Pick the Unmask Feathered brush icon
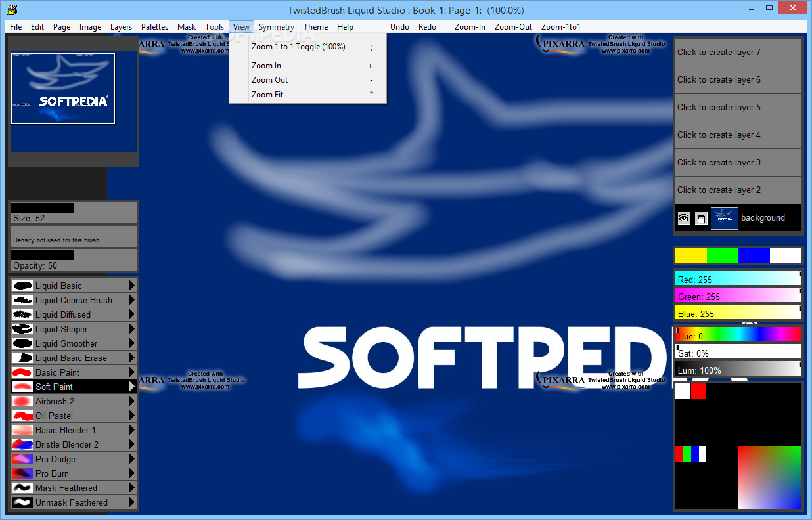Image resolution: width=812 pixels, height=520 pixels. tap(22, 502)
